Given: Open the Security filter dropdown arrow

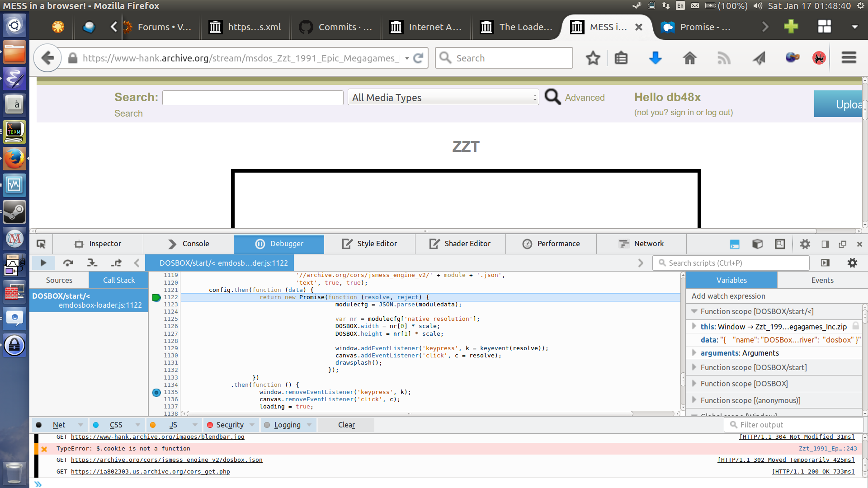Looking at the screenshot, I should (x=252, y=425).
